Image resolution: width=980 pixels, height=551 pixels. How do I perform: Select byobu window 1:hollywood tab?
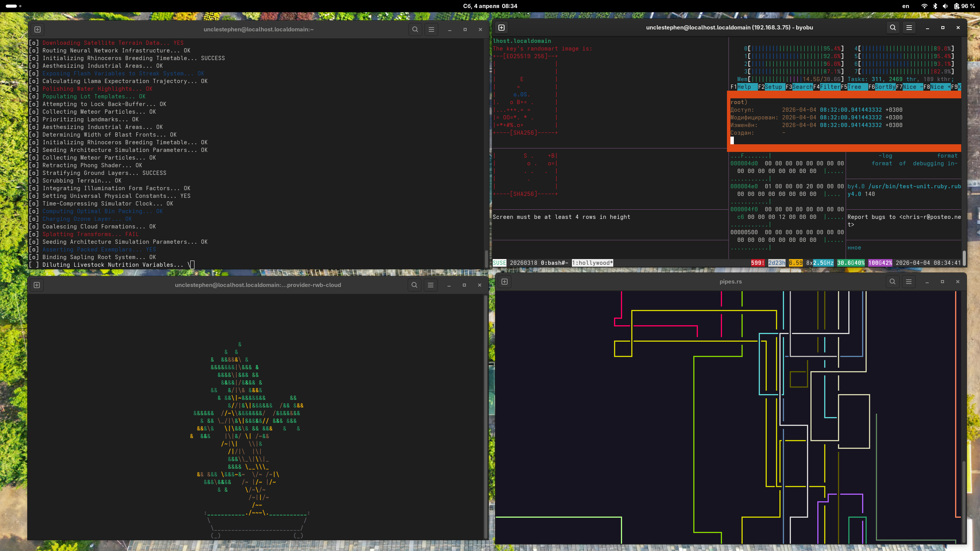592,263
